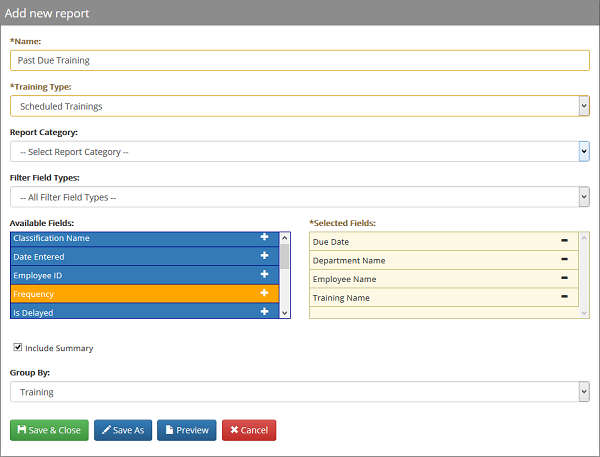Preview the report
600x457 pixels.
pos(186,430)
